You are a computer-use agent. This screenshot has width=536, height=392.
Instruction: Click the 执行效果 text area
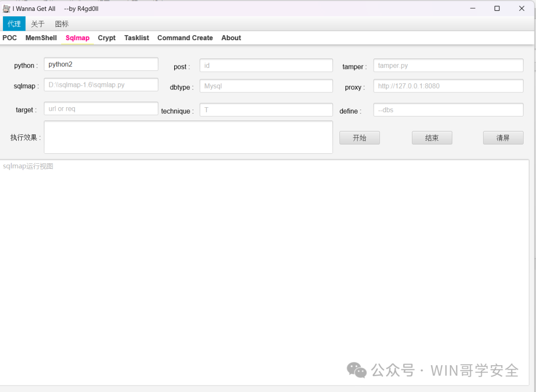point(189,137)
